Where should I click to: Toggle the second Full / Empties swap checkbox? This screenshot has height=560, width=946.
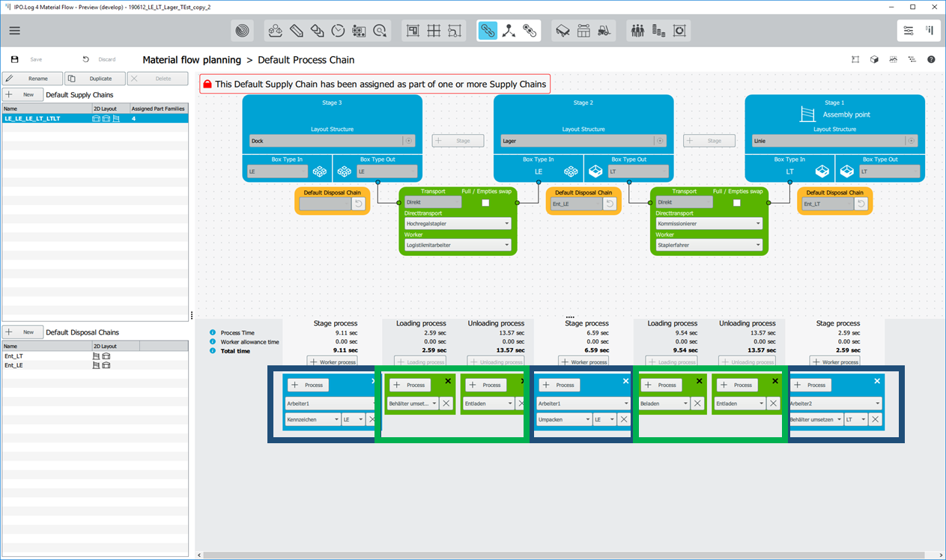click(738, 203)
